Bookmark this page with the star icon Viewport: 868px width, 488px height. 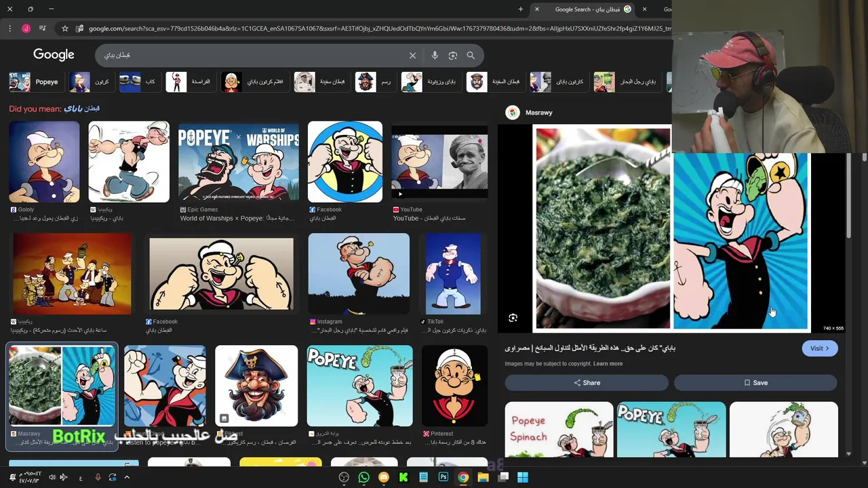point(65,28)
